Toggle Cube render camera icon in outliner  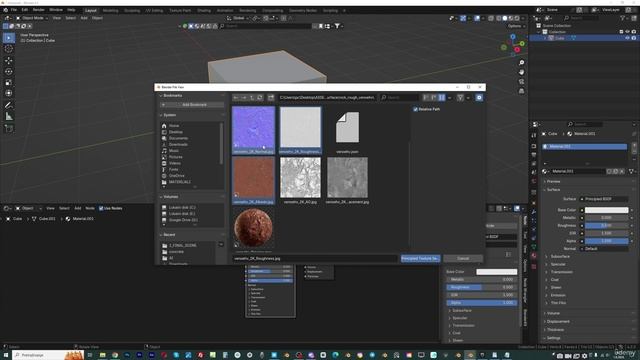(633, 38)
